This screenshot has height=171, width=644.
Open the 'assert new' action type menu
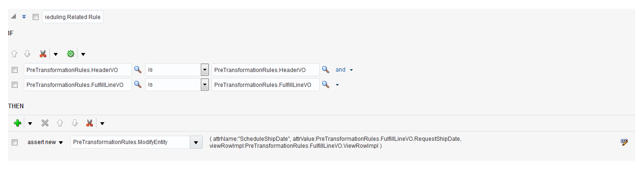tap(46, 142)
